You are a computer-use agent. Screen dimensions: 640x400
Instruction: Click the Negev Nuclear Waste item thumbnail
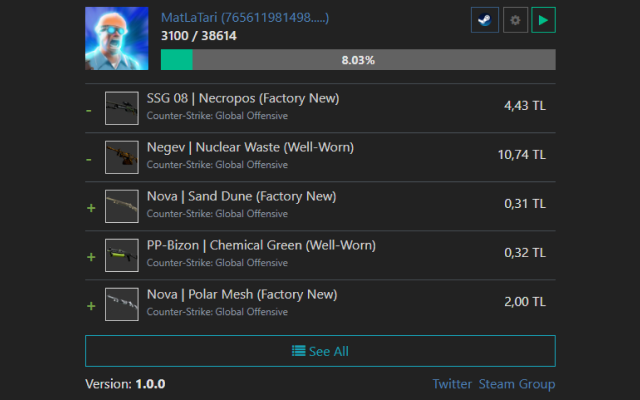[122, 157]
